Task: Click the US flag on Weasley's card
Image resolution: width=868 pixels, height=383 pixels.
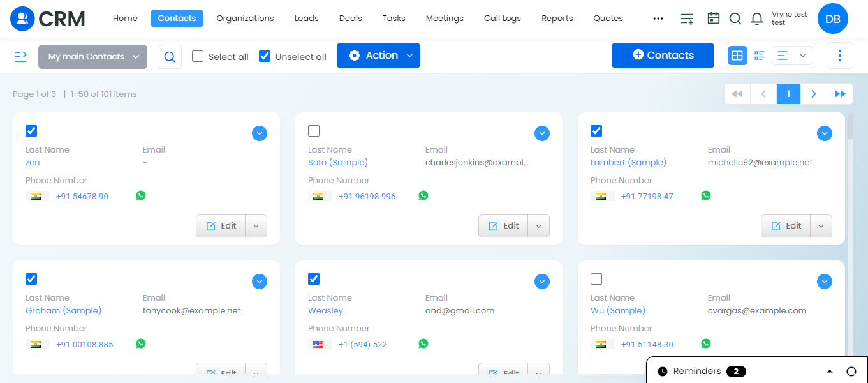Action: [318, 344]
